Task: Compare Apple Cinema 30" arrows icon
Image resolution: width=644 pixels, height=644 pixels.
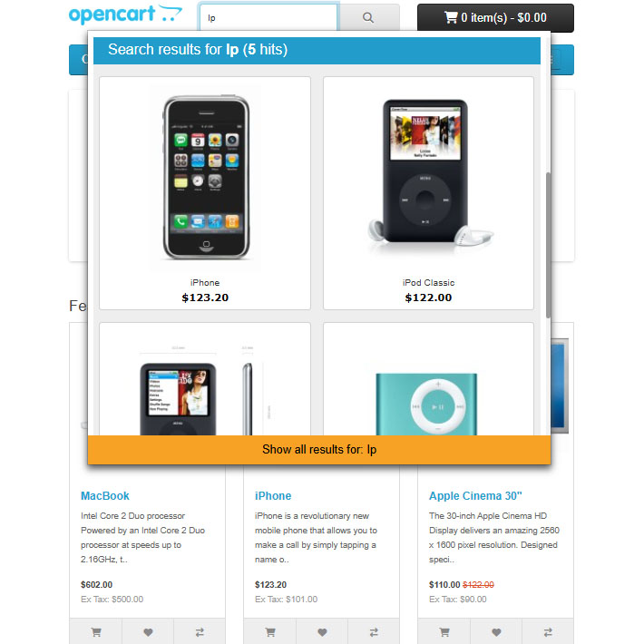Action: point(548,631)
